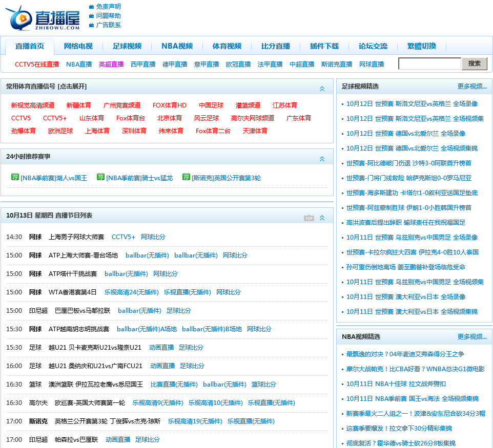Click 比赛直播(无插件) for 澳洲篮联 match
Screen dimensions: 493x448
(x=174, y=384)
